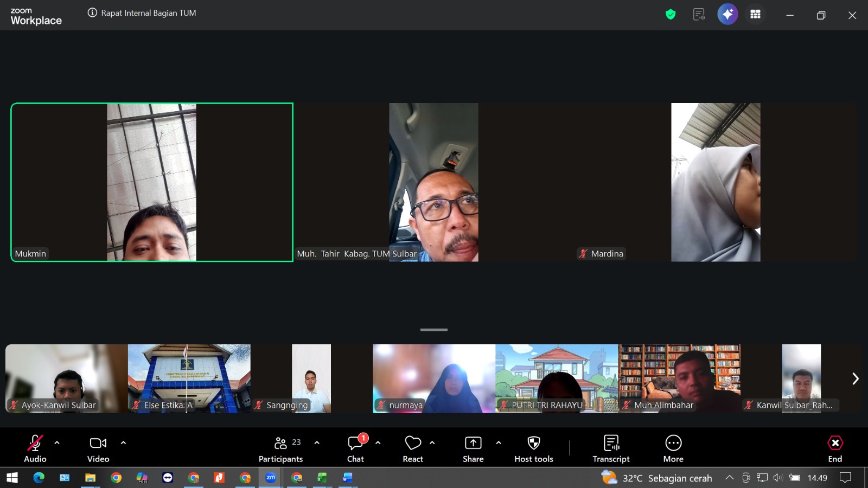Toggle the Video camera

(98, 448)
